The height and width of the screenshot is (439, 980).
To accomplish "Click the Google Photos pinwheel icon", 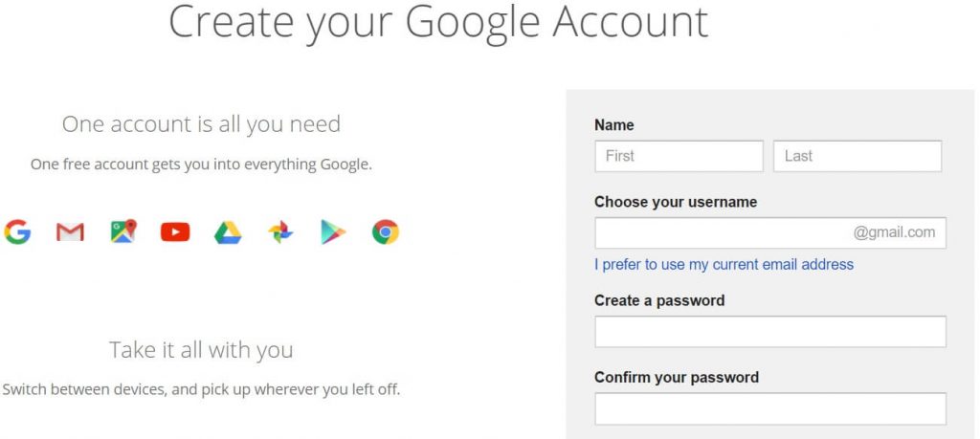I will [x=280, y=232].
